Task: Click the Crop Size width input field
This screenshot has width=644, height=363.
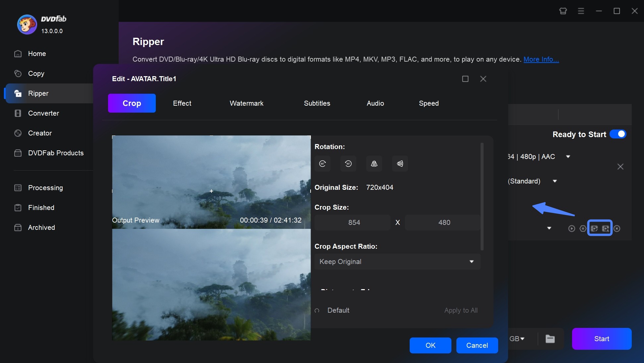Action: [x=353, y=222]
